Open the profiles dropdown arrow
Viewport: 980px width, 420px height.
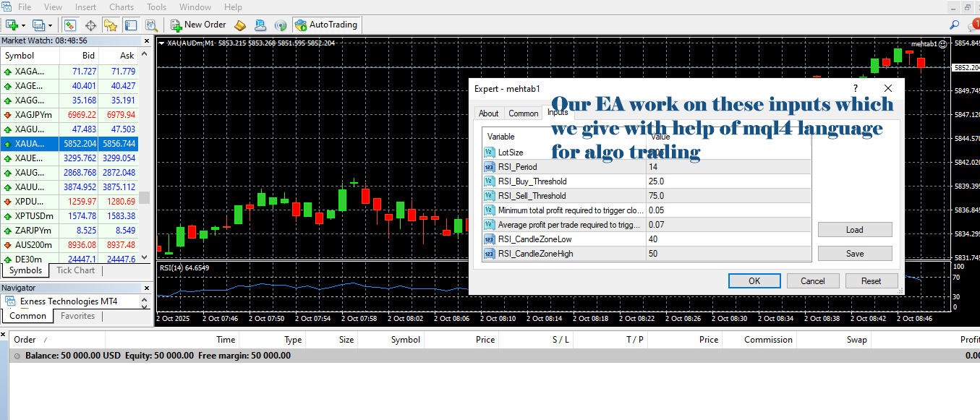pos(50,25)
